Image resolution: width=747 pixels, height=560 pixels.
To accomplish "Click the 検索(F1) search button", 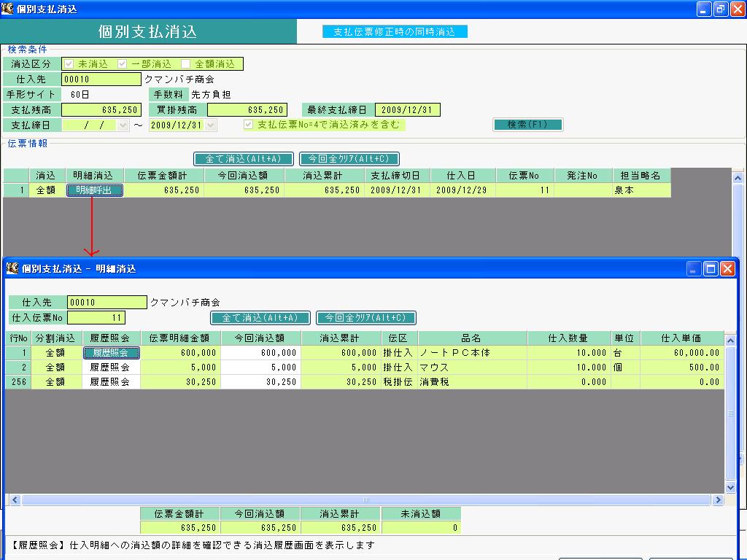I will coord(528,125).
